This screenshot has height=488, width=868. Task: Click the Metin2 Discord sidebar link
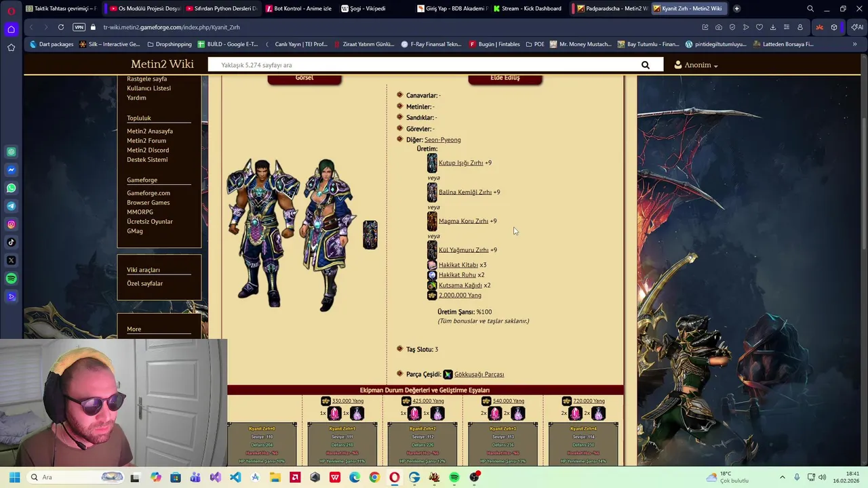[148, 150]
